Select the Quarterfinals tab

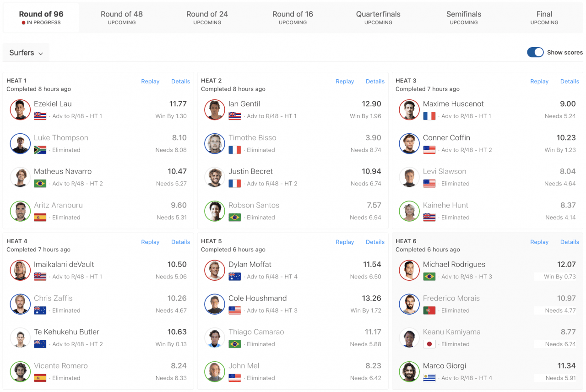click(x=378, y=18)
